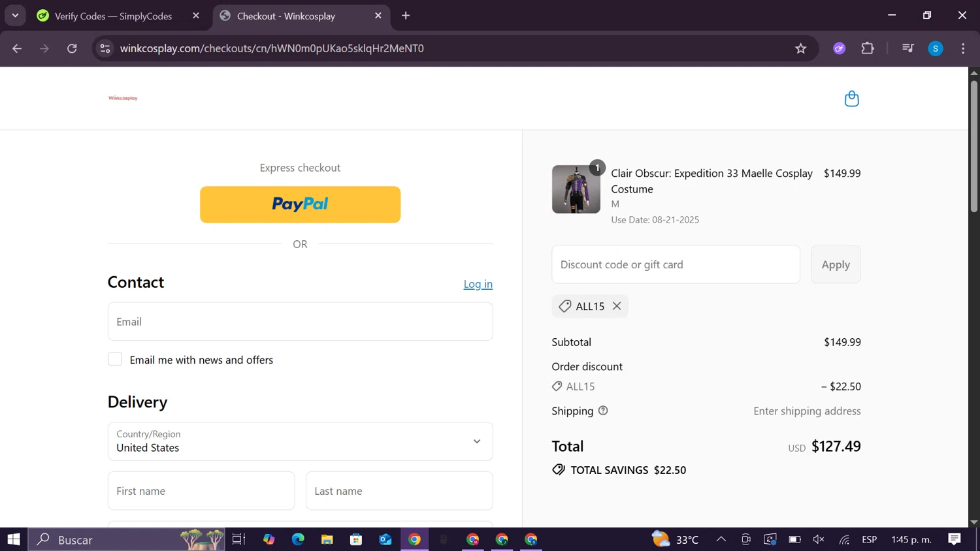This screenshot has width=980, height=551.
Task: View site information icon in address bar
Action: [x=105, y=48]
